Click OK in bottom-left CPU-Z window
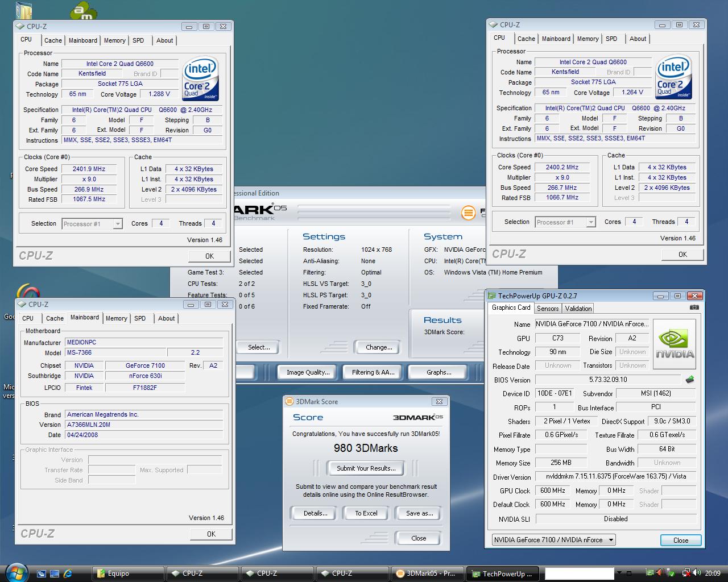Screen dimensions: 728x582 [x=211, y=534]
